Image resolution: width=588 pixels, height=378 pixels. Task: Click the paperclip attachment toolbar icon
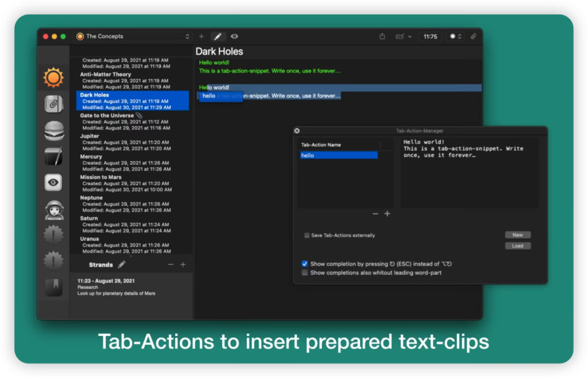473,36
